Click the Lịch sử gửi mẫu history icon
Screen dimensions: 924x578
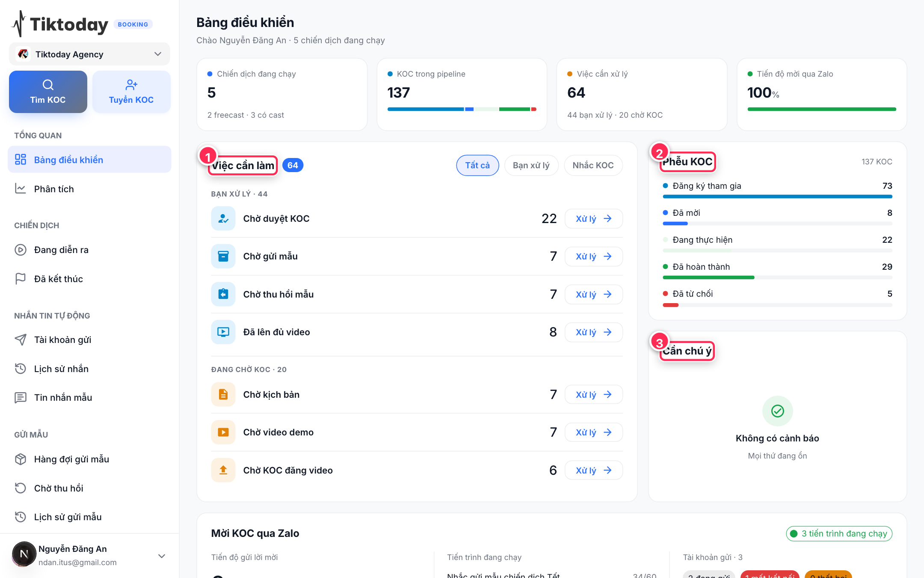[x=20, y=517]
